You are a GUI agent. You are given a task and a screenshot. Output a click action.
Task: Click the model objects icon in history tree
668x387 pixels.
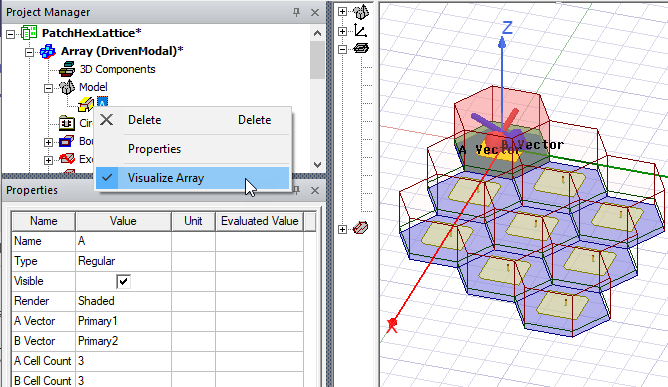pos(361,12)
